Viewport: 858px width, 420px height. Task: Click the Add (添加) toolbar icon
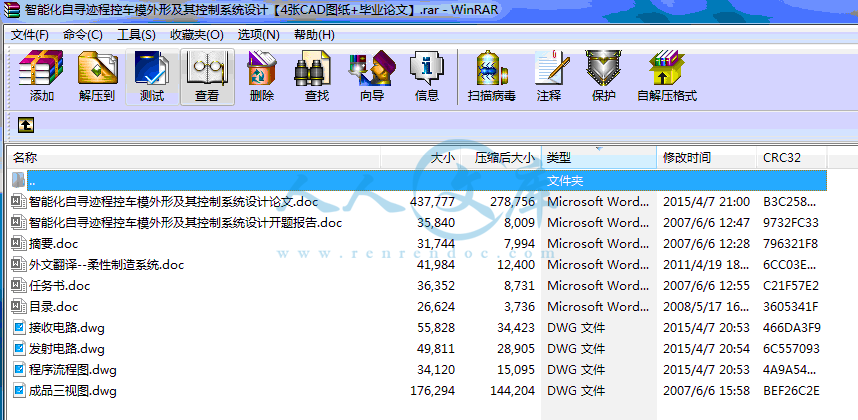tap(42, 68)
